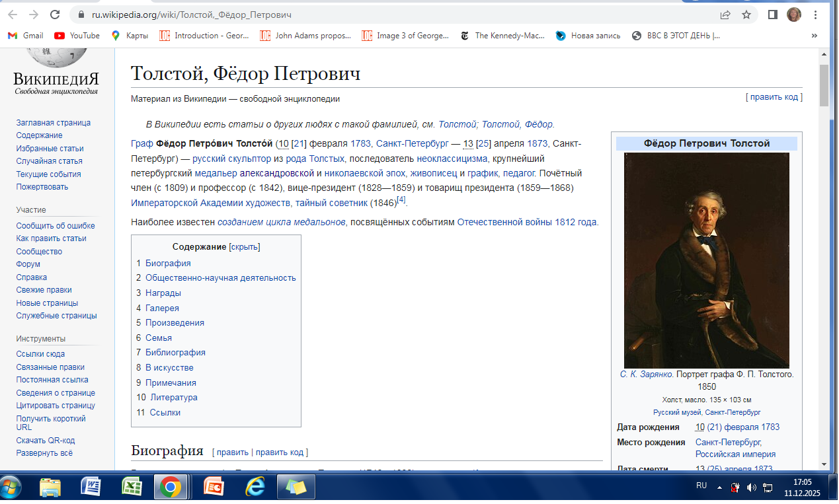Open The Kennedy-Mac... bookmark

click(502, 36)
